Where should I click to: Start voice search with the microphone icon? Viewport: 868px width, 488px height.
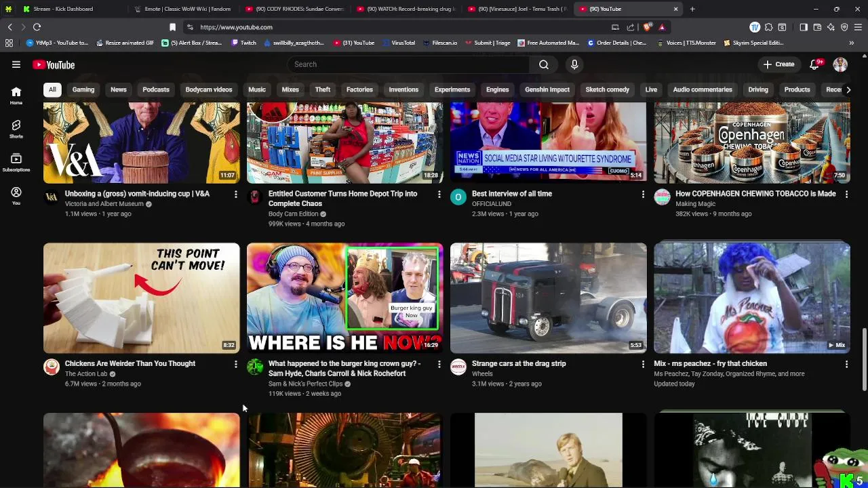coord(574,64)
